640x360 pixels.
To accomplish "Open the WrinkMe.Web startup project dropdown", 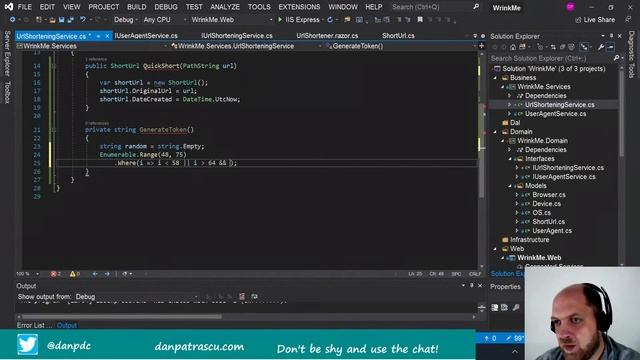I will tap(231, 20).
